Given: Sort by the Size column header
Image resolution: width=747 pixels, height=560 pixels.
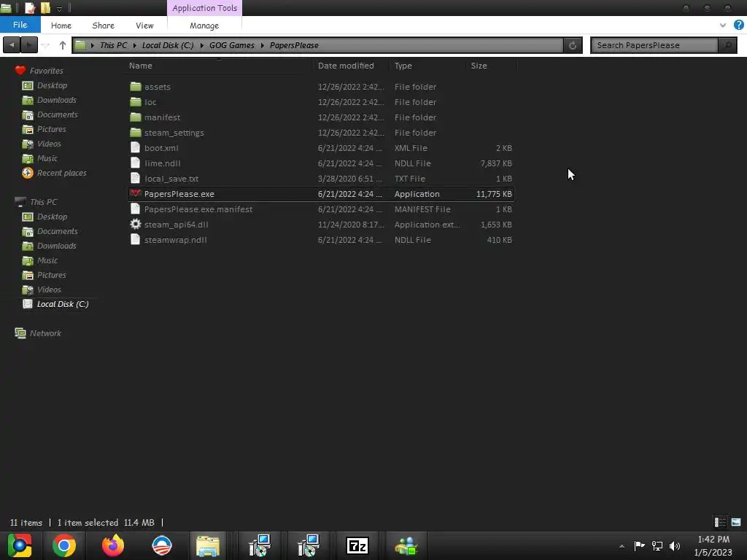Looking at the screenshot, I should pos(479,66).
